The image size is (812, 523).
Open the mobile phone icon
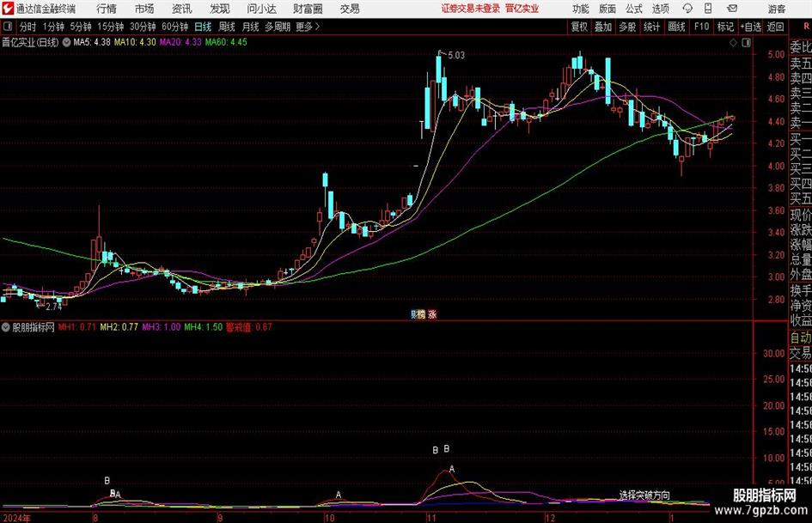tap(708, 9)
